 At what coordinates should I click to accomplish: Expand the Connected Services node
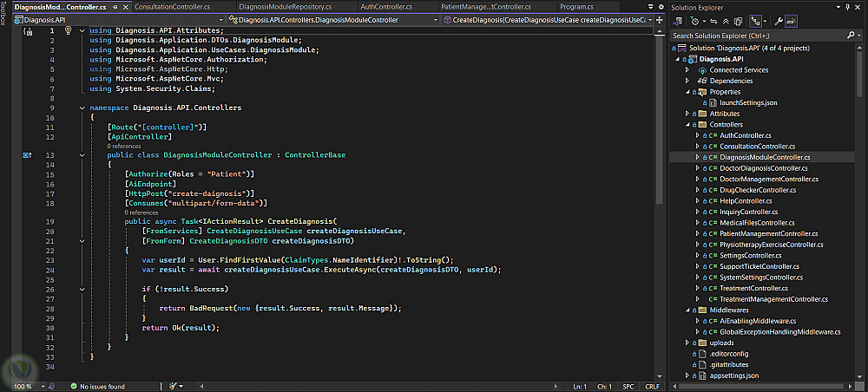[x=688, y=70]
